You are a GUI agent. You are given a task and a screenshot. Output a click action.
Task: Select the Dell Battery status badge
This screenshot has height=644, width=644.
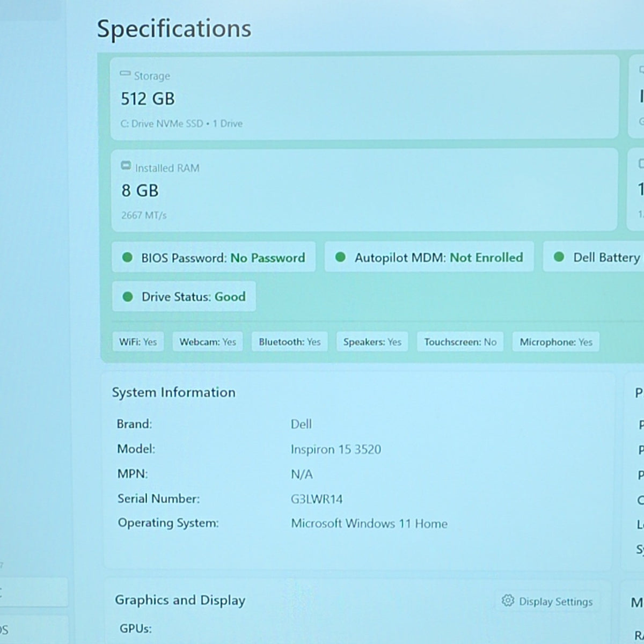594,257
